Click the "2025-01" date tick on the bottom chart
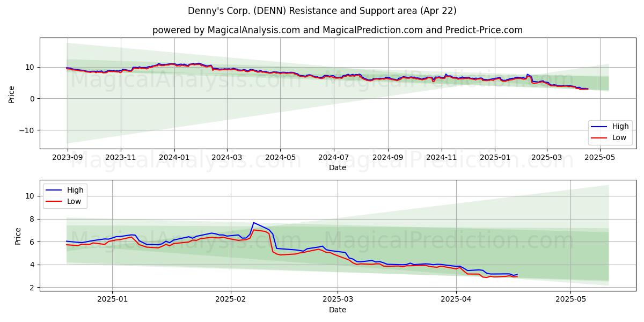Screen dimensions: 644x322 point(112,300)
